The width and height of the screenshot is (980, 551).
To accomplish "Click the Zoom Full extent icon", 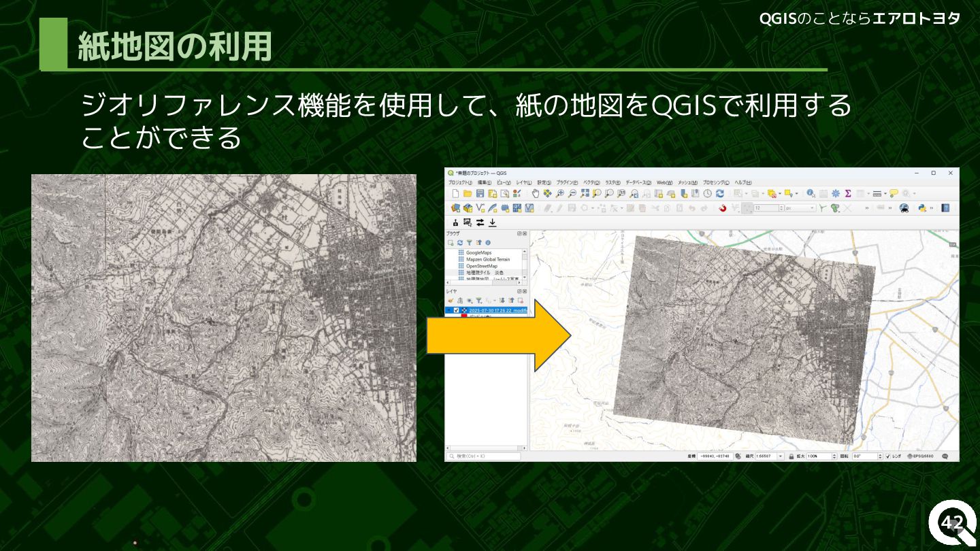I will (x=585, y=193).
